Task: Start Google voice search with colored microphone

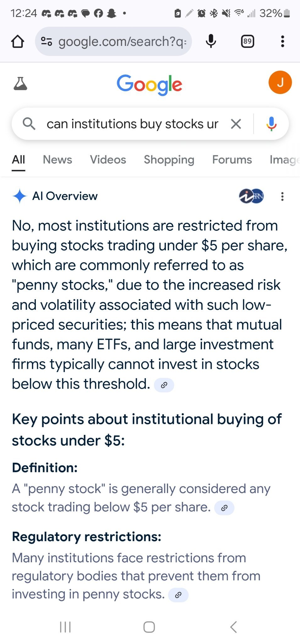Action: [271, 124]
